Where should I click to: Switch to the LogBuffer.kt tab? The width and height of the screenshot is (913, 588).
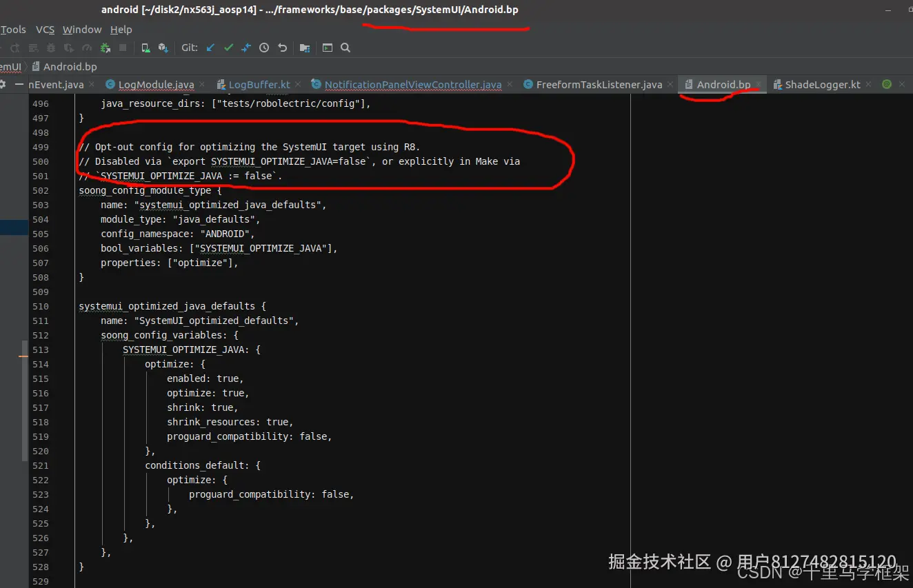point(259,85)
